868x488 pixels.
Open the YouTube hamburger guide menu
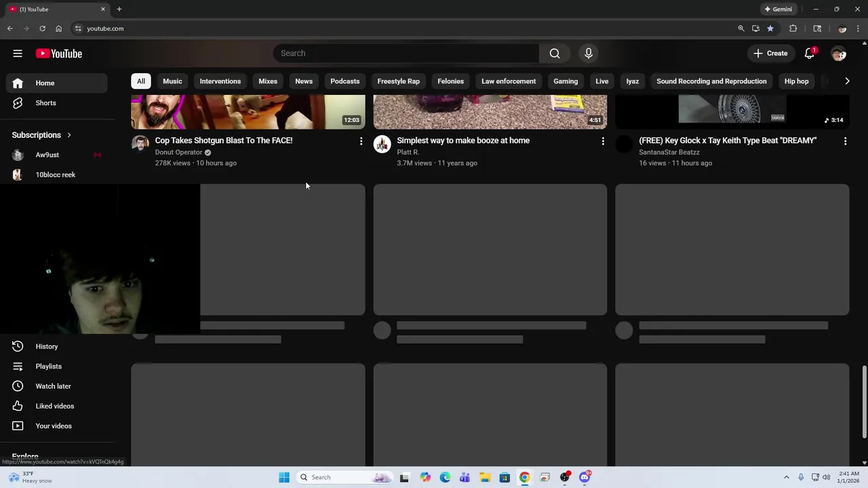(18, 54)
